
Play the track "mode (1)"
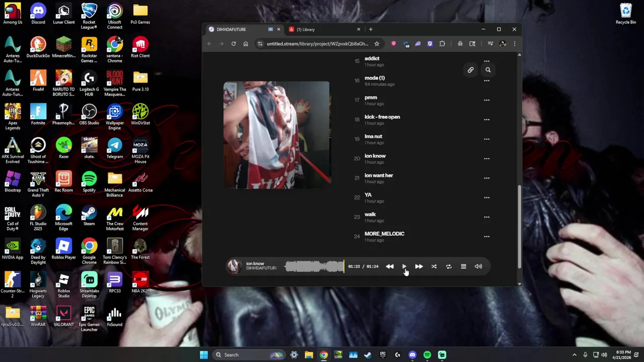click(x=374, y=78)
